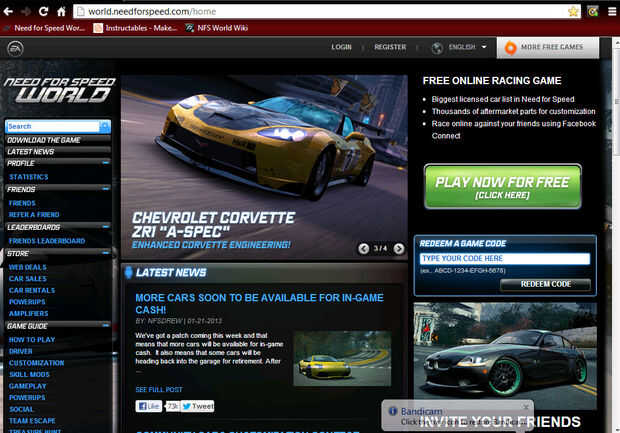
Task: Open DOWNLOAD THE GAME menu item
Action: [58, 140]
